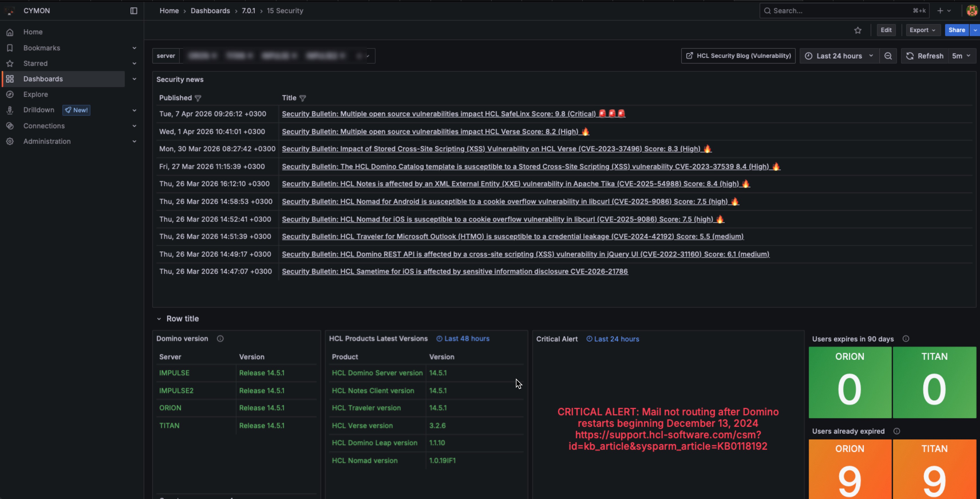Open HCL Security Blog (Vulnerability) link
Viewport: 980px width, 499px height.
pos(738,56)
